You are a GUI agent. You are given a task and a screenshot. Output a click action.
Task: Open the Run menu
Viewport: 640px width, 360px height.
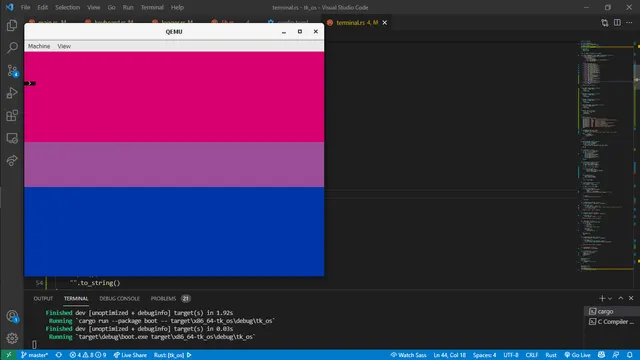[128, 7]
